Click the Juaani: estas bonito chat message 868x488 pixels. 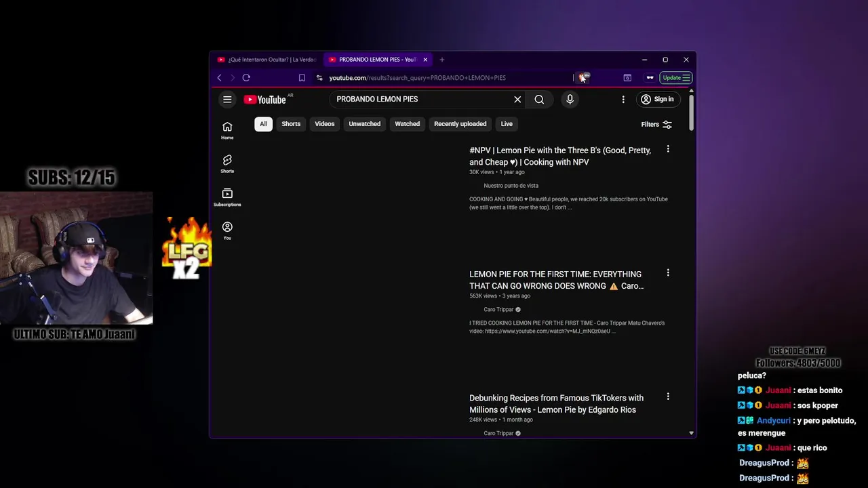(x=790, y=390)
